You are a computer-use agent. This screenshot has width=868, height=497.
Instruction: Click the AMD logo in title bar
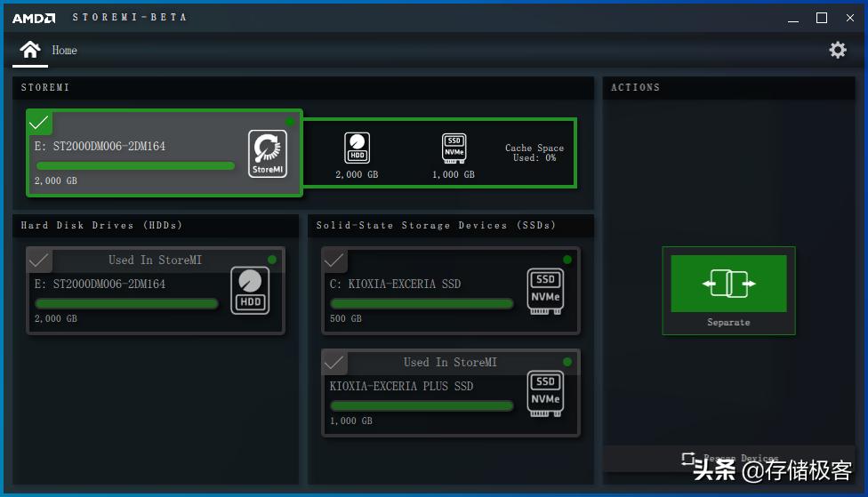coord(34,19)
